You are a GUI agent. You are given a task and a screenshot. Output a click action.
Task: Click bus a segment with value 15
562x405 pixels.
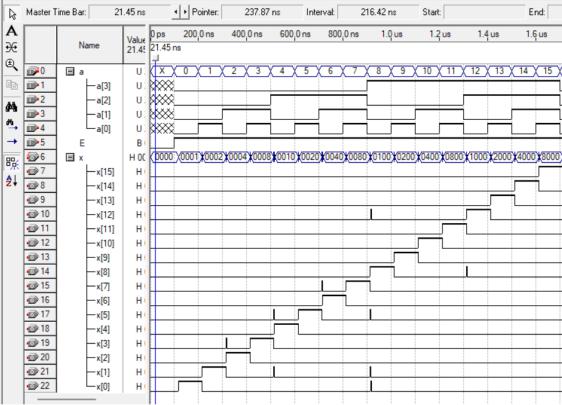click(548, 71)
